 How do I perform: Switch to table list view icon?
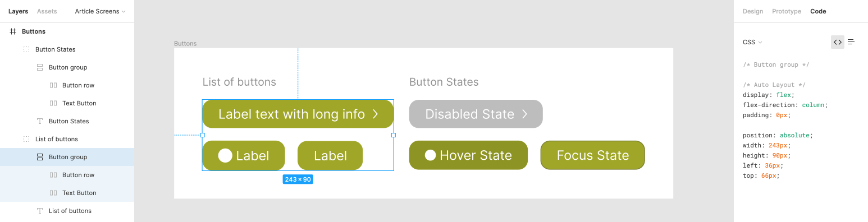coord(851,42)
